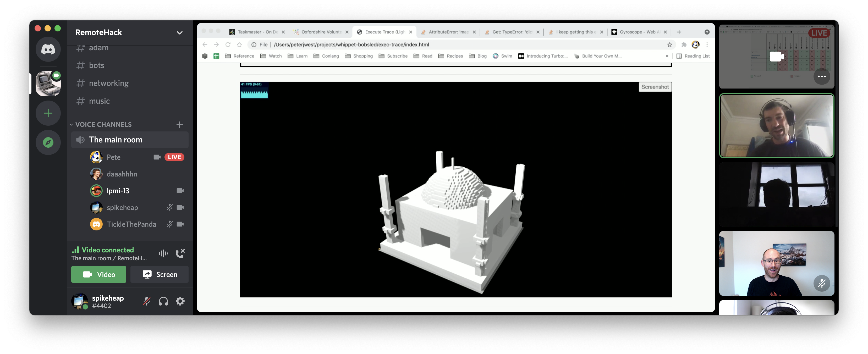Click the Screenshot button on canvas

click(655, 87)
